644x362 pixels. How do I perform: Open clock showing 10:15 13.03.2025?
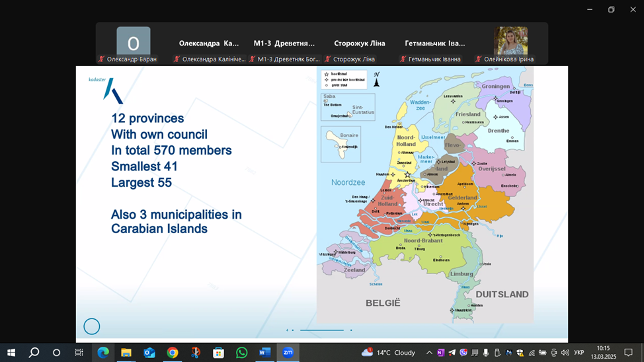click(604, 353)
